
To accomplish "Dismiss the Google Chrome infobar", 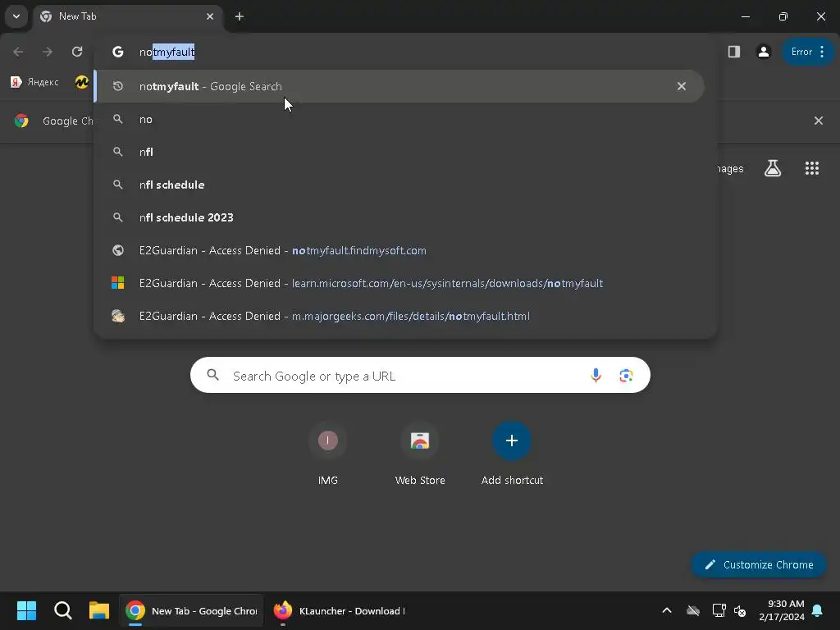I will 818,121.
